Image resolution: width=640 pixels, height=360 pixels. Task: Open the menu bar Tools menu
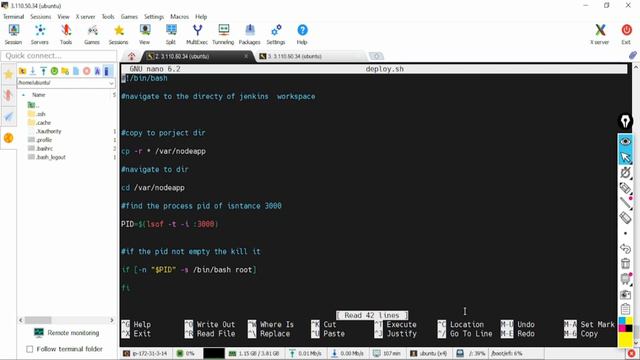tap(108, 17)
